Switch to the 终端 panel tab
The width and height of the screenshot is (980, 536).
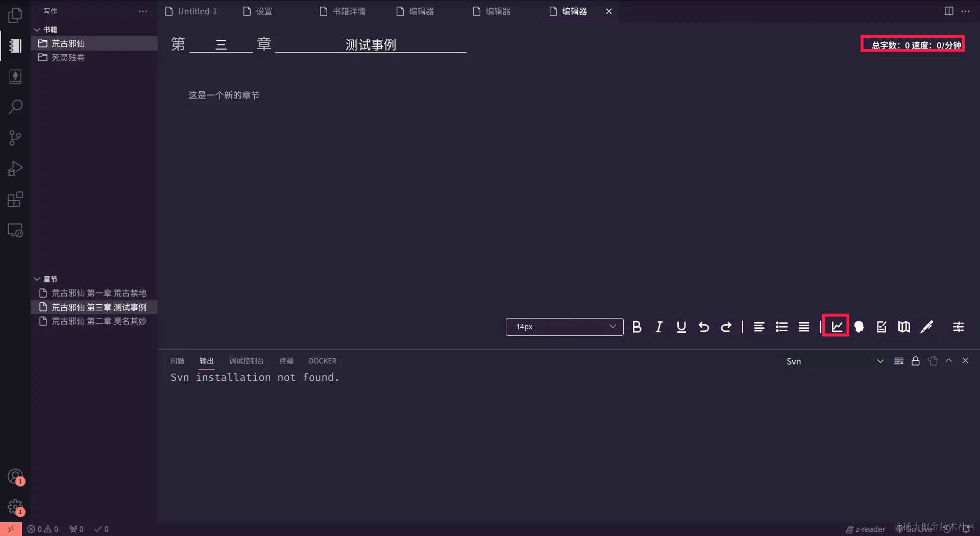(286, 361)
